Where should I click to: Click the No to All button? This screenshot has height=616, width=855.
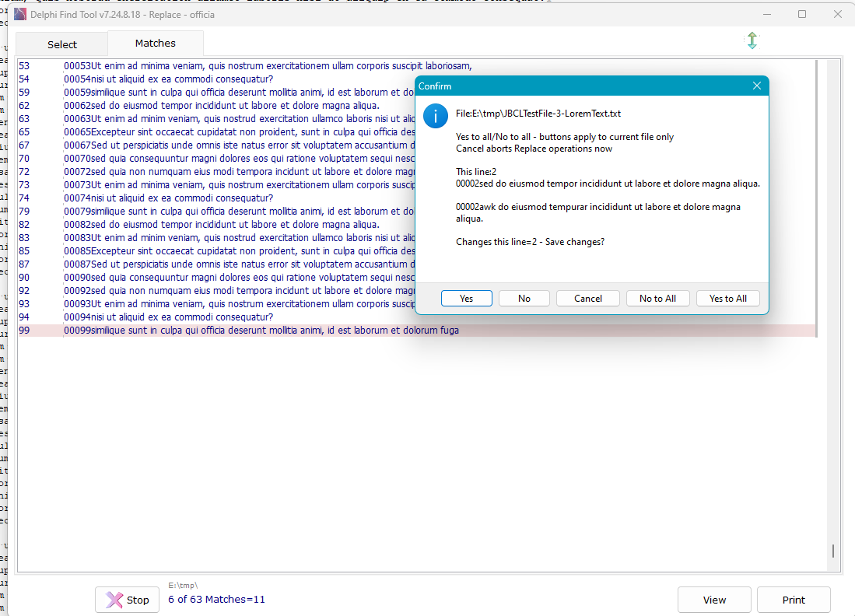[x=657, y=299]
